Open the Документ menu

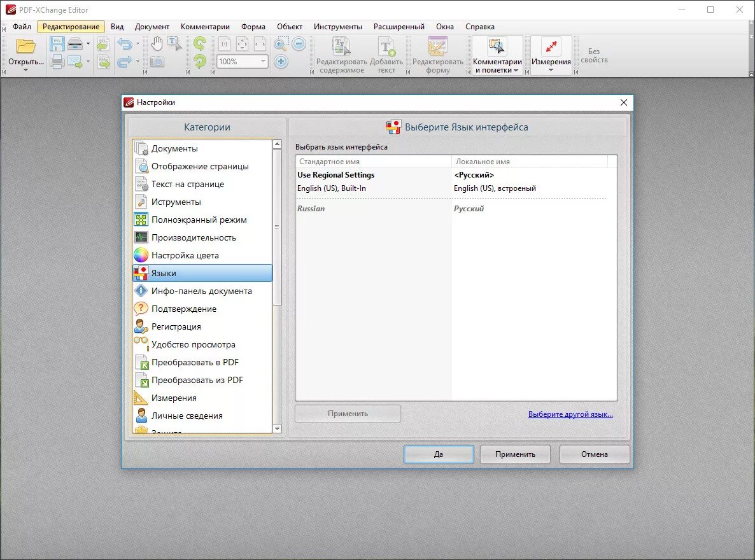click(x=152, y=27)
